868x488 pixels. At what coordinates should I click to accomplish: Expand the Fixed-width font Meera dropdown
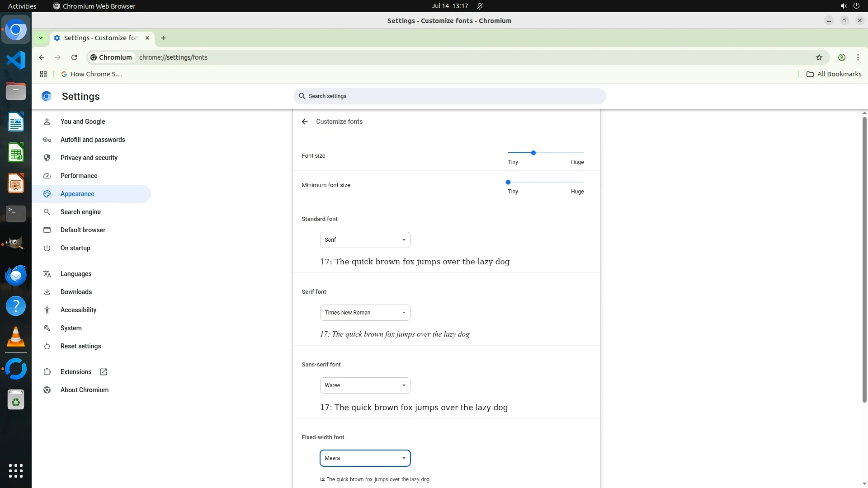point(365,458)
